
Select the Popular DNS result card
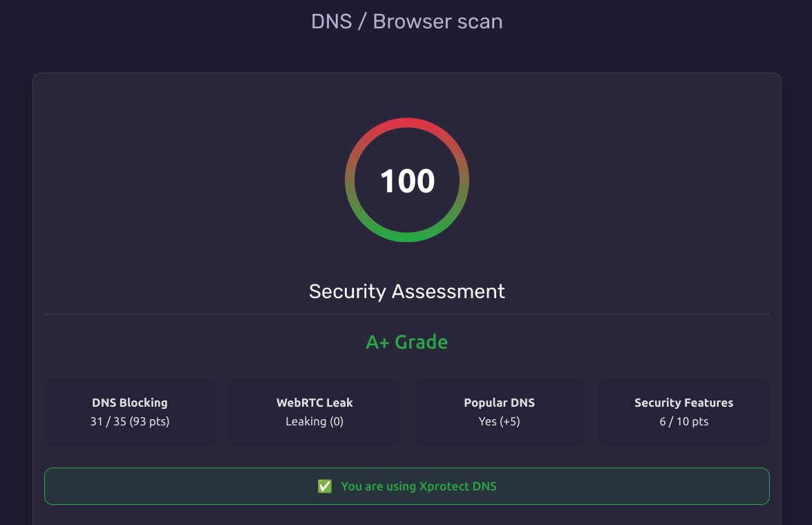pyautogui.click(x=499, y=412)
